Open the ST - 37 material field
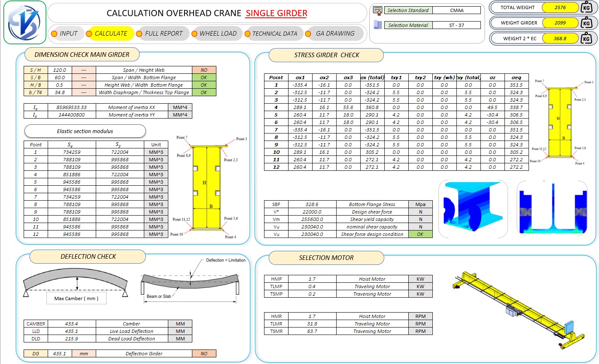Image resolution: width=599 pixels, height=364 pixels. (457, 25)
